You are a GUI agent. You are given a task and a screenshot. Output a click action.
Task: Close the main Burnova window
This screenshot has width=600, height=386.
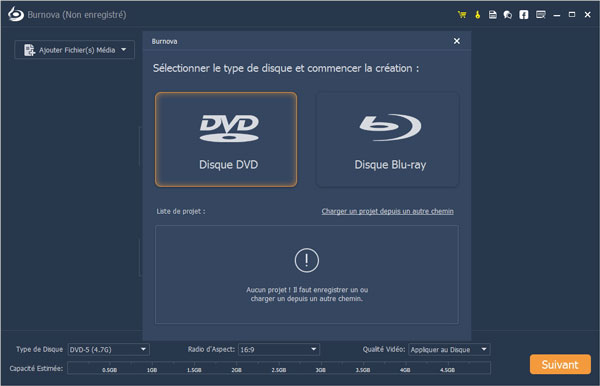point(587,15)
